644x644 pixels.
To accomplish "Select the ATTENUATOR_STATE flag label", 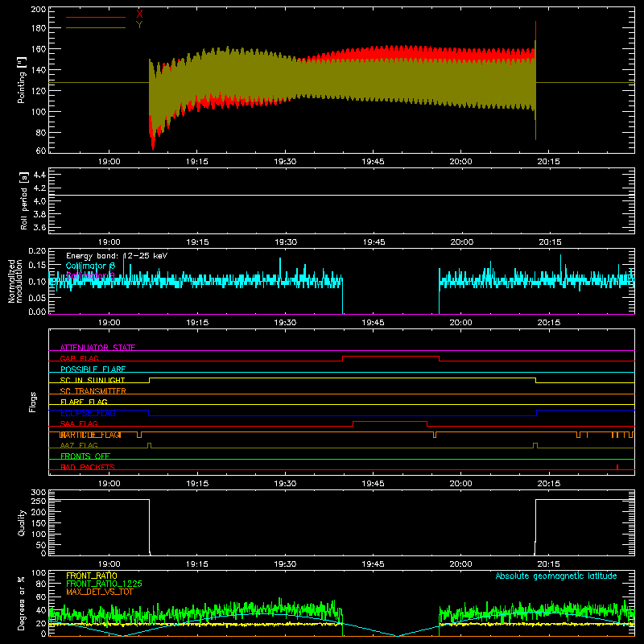I will 97,348.
